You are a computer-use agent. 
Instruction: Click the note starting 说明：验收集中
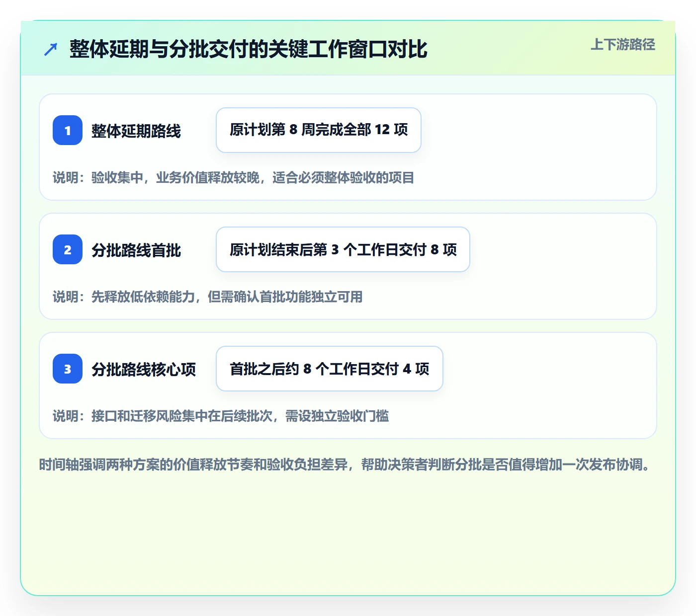[x=234, y=177]
